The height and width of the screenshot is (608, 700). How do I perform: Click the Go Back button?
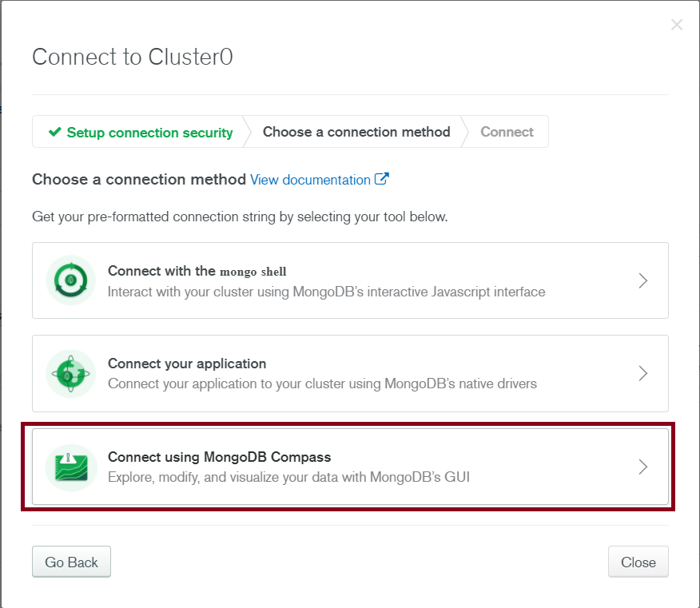coord(71,562)
